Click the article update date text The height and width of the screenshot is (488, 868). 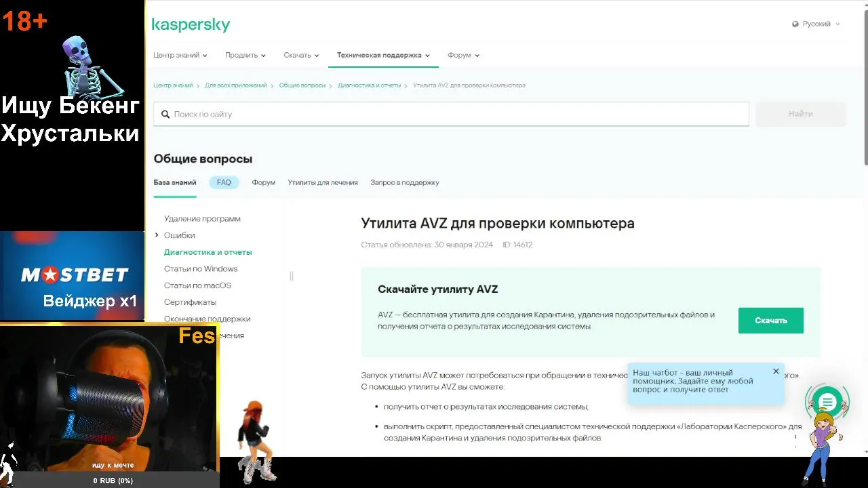point(427,245)
